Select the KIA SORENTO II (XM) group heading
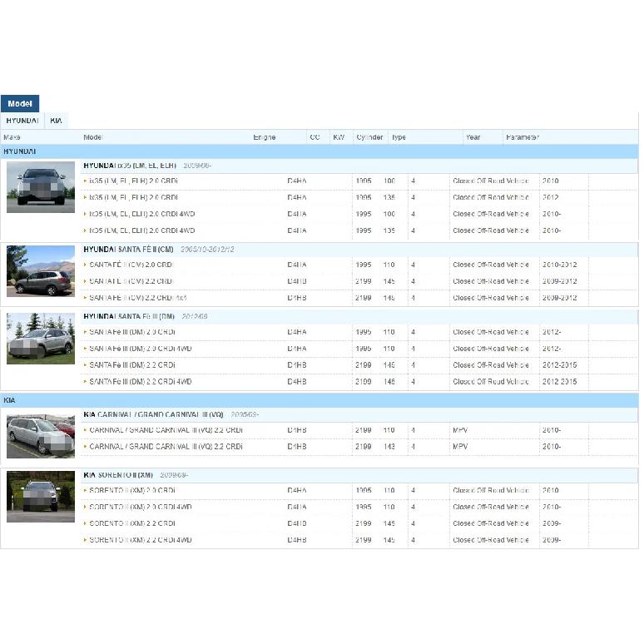 (118, 475)
